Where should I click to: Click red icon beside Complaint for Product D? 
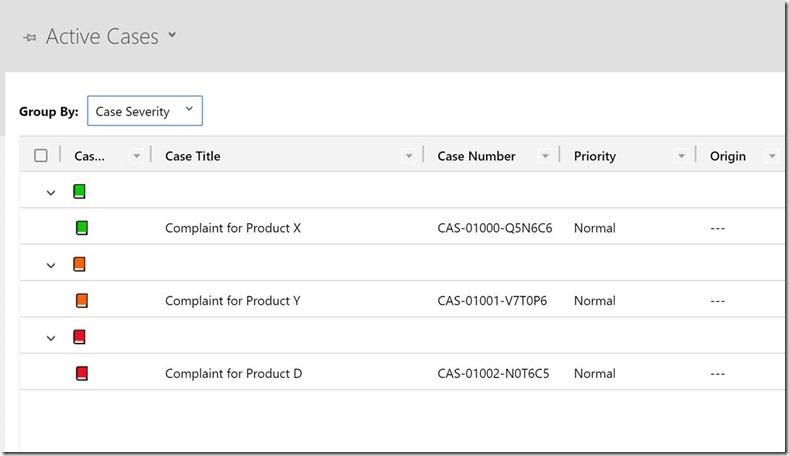[x=82, y=373]
